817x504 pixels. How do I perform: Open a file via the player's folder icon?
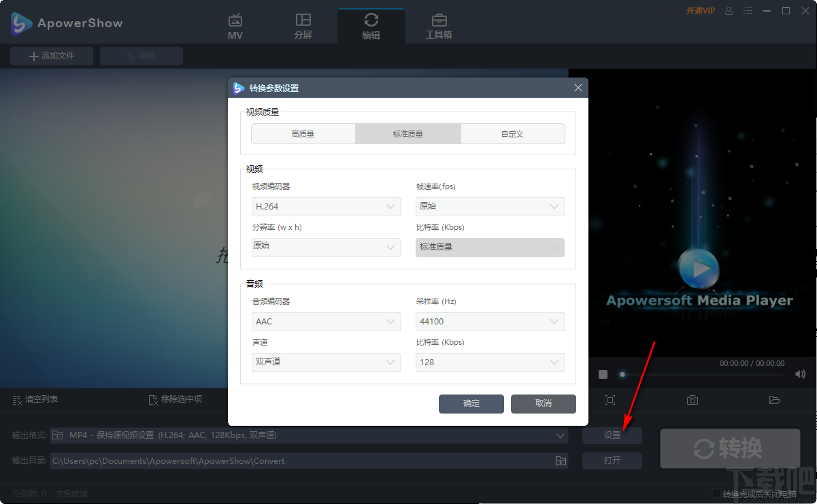[774, 400]
